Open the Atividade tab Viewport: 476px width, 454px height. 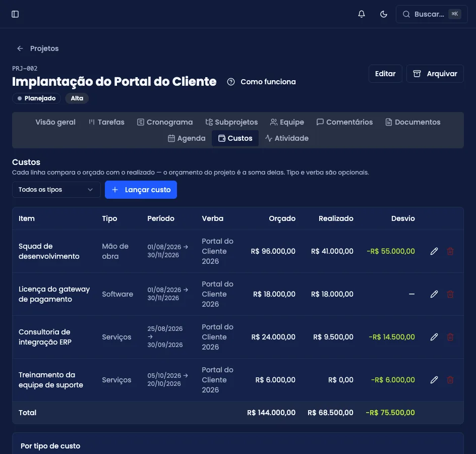pyautogui.click(x=287, y=138)
